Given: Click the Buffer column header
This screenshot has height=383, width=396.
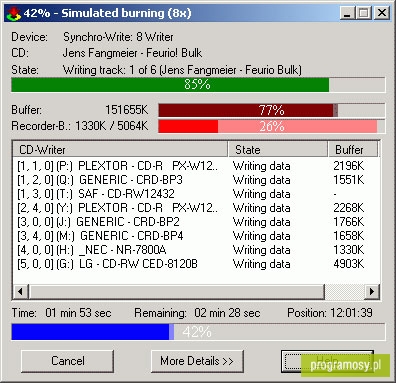Looking at the screenshot, I should point(353,149).
